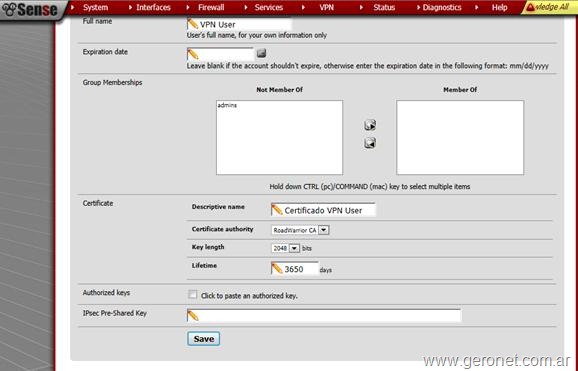Click the empty Member Of list box
Viewport: 578px width, 371px height.
(x=460, y=138)
